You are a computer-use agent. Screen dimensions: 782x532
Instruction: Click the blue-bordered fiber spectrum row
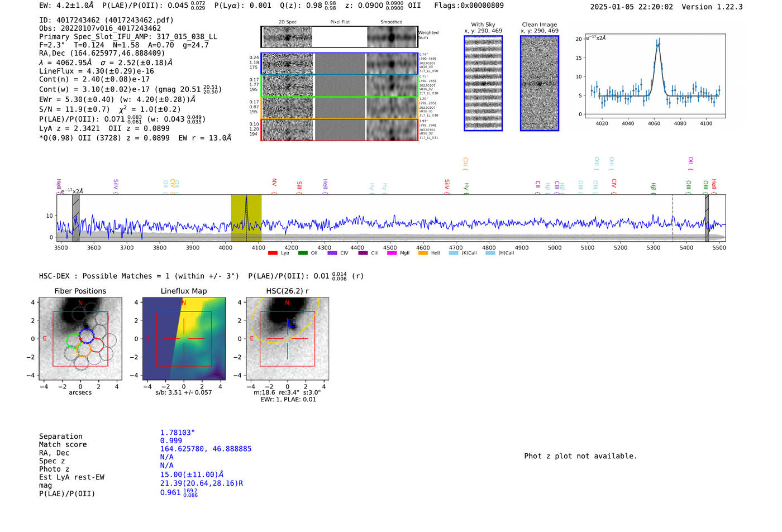point(339,64)
